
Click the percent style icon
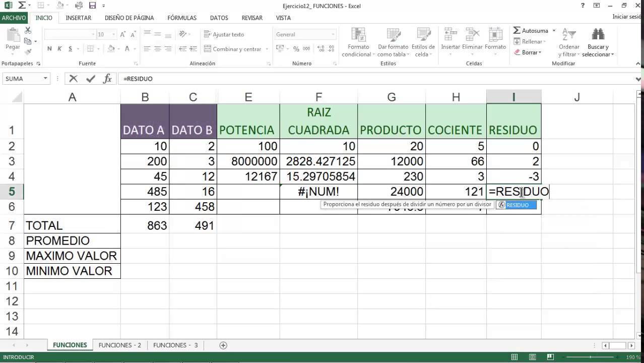(296, 49)
